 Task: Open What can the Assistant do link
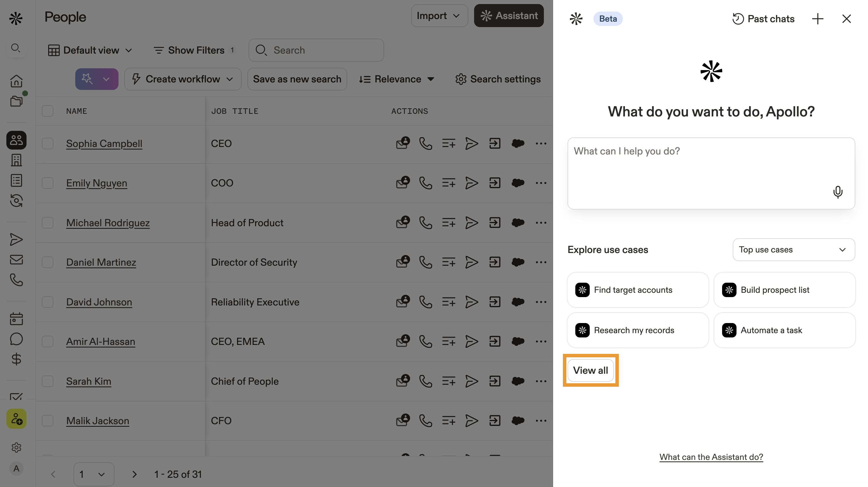pos(711,457)
